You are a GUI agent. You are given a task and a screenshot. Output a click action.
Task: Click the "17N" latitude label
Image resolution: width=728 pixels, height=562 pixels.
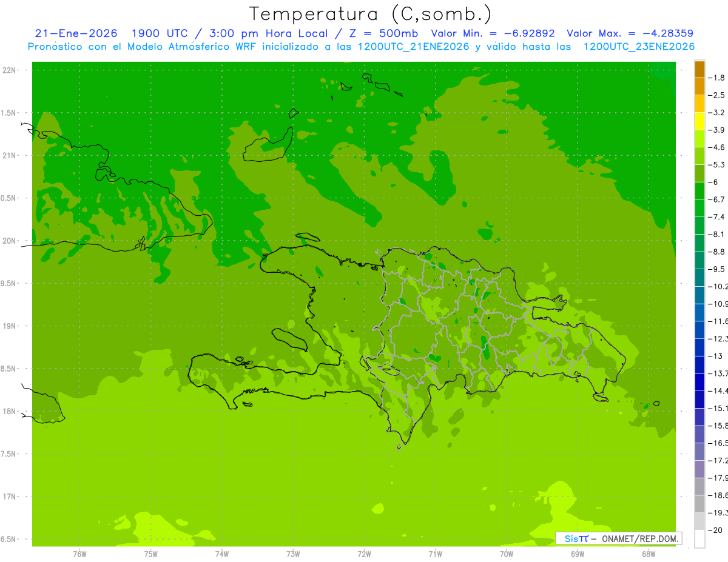click(10, 497)
